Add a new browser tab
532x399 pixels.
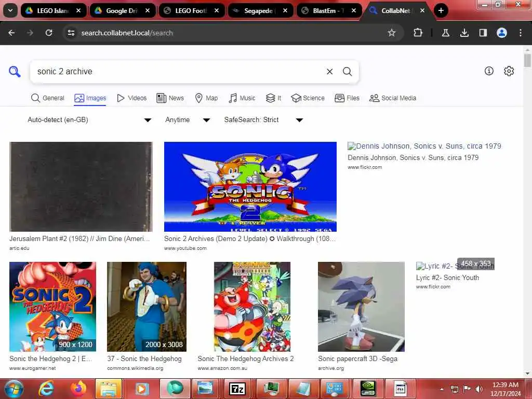tap(441, 10)
